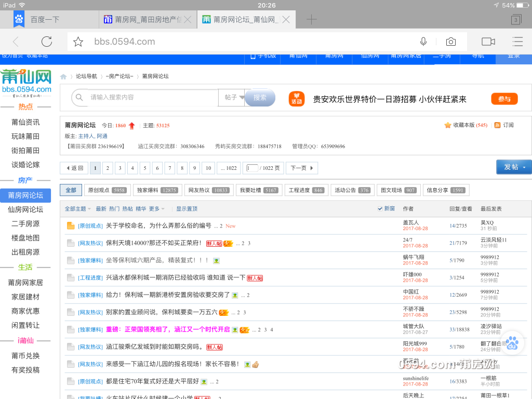The width and height of the screenshot is (532, 399).
Task: Close the 莆房网论坛 tab
Action: click(x=286, y=20)
